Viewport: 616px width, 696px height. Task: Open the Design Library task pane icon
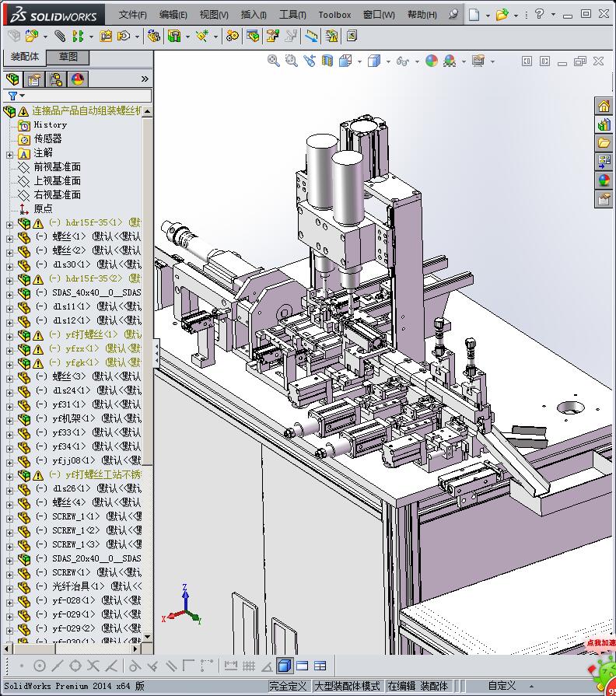click(604, 124)
